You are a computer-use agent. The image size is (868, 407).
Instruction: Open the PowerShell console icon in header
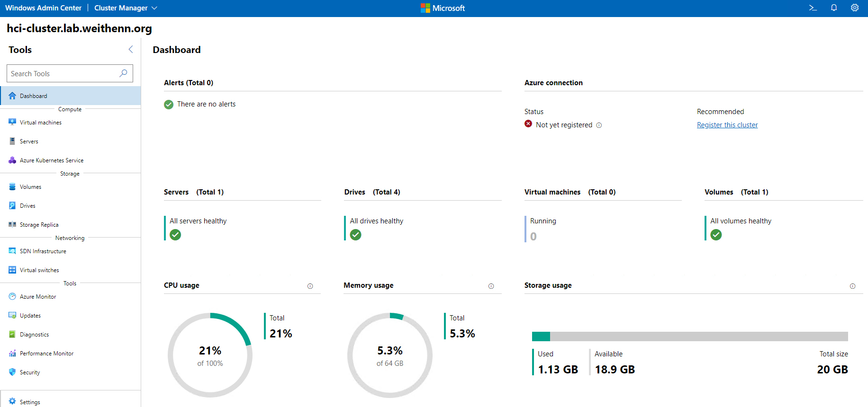click(813, 8)
